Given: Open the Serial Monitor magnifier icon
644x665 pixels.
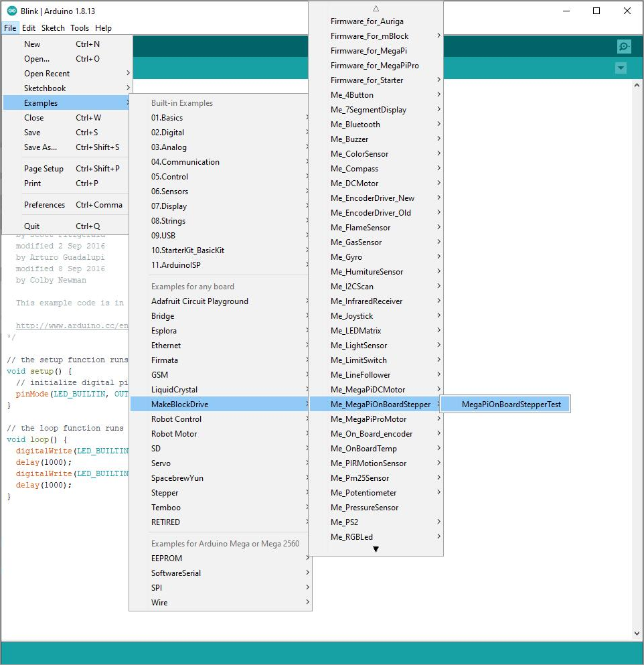Looking at the screenshot, I should (x=623, y=46).
